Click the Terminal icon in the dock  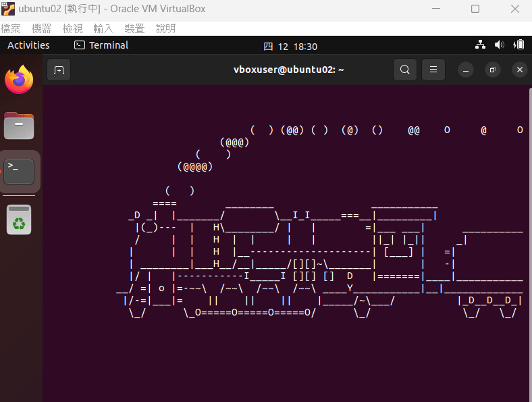pos(19,171)
